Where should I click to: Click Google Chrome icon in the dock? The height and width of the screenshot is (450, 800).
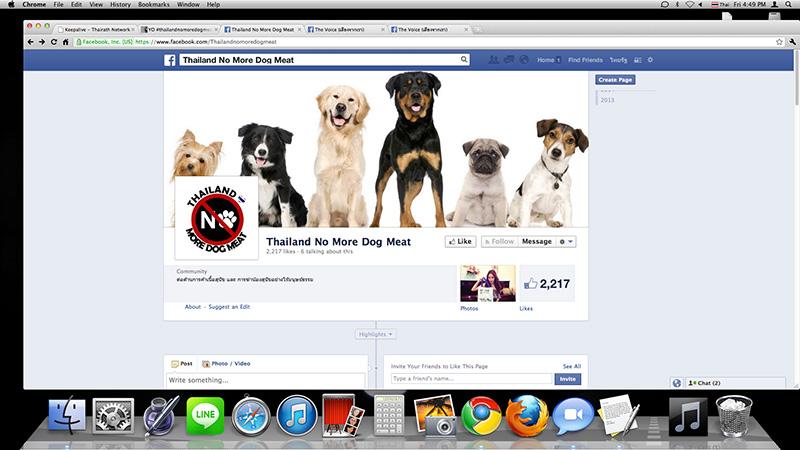click(481, 416)
